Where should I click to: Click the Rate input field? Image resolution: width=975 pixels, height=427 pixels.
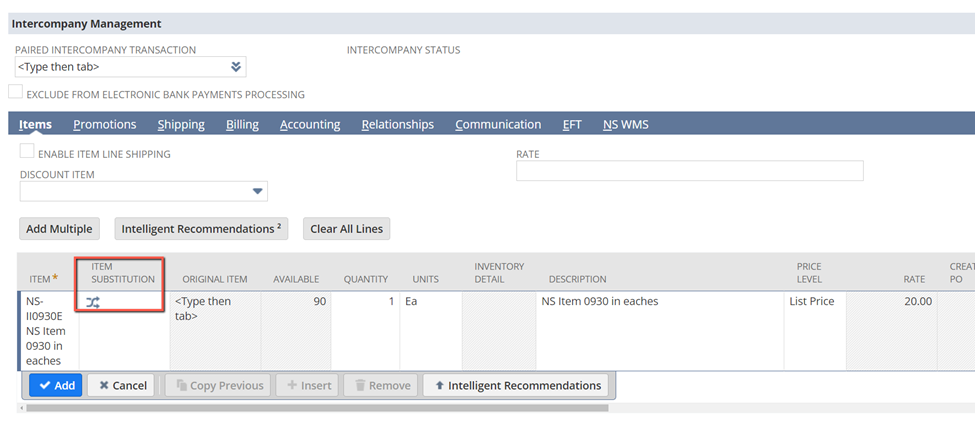point(689,171)
